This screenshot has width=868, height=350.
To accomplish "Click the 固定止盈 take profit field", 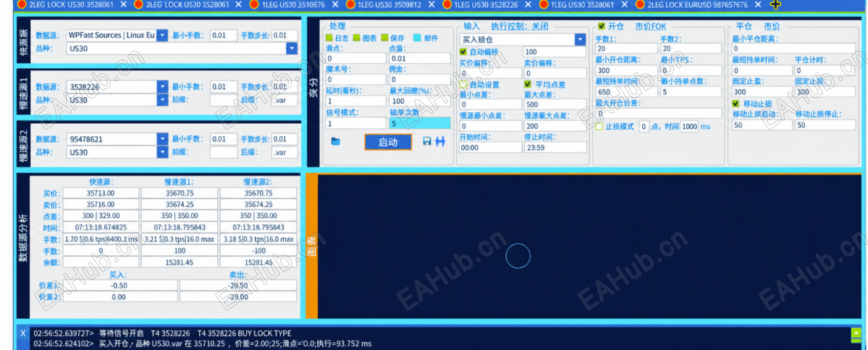I will (x=762, y=91).
